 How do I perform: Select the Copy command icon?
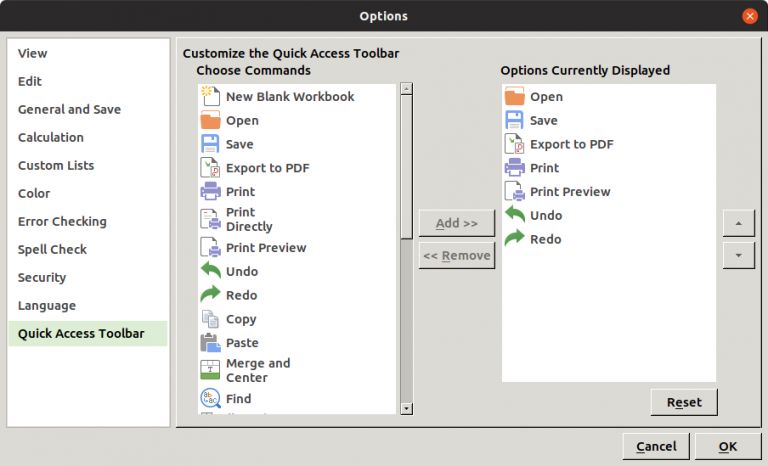[x=210, y=319]
